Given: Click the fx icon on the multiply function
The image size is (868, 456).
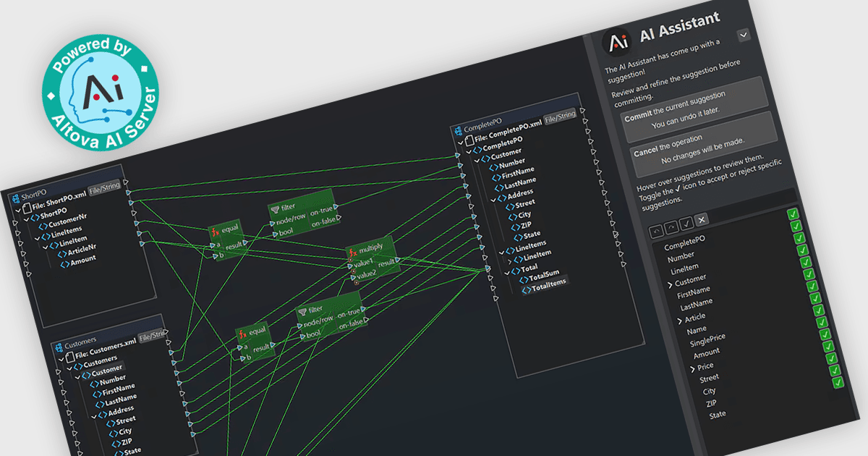Looking at the screenshot, I should pos(353,253).
